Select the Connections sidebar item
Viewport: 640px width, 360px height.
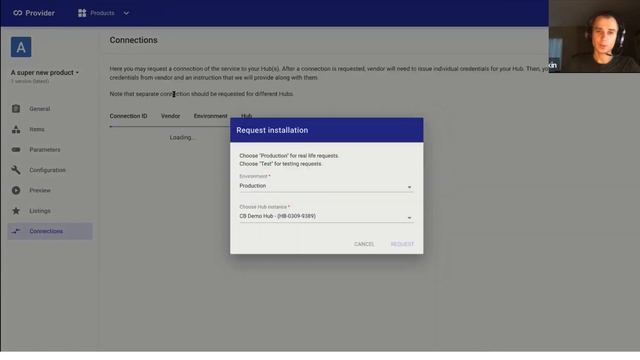[x=50, y=231]
